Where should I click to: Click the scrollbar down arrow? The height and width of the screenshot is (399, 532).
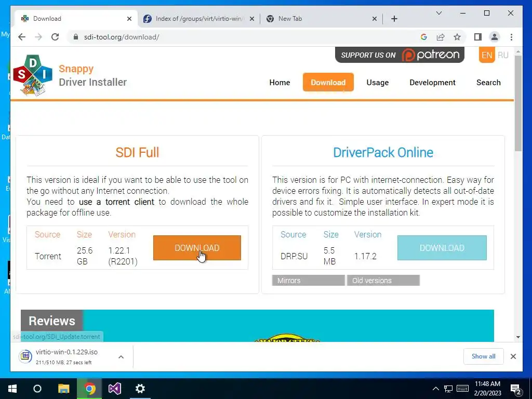[518, 337]
